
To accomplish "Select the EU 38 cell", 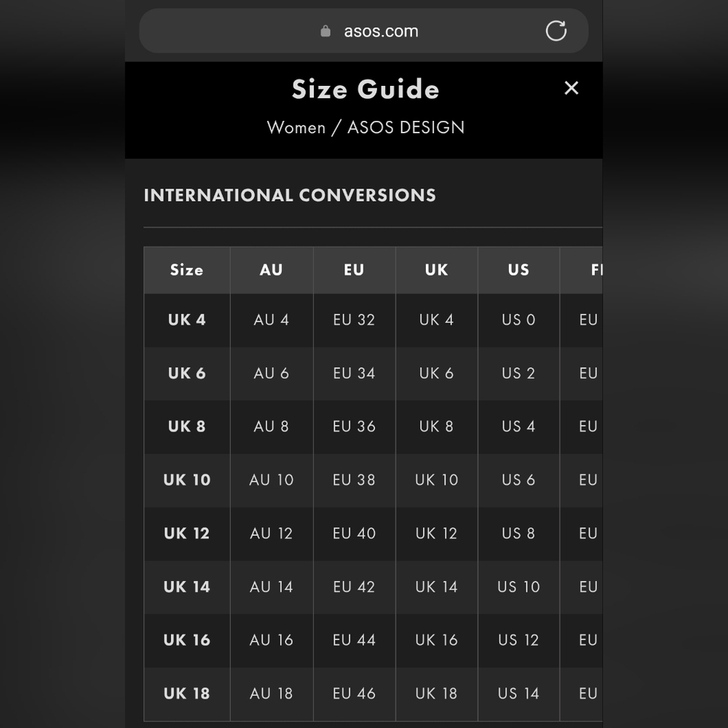I will [x=355, y=480].
